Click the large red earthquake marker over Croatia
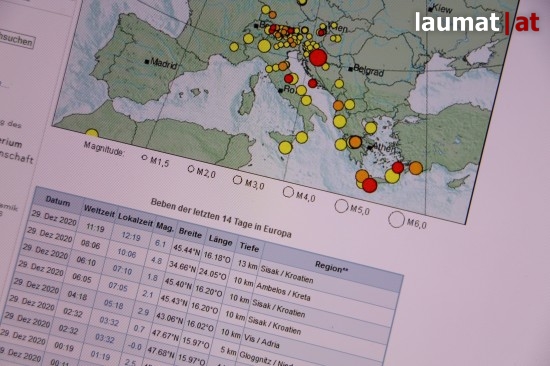The width and height of the screenshot is (550, 366). click(318, 58)
